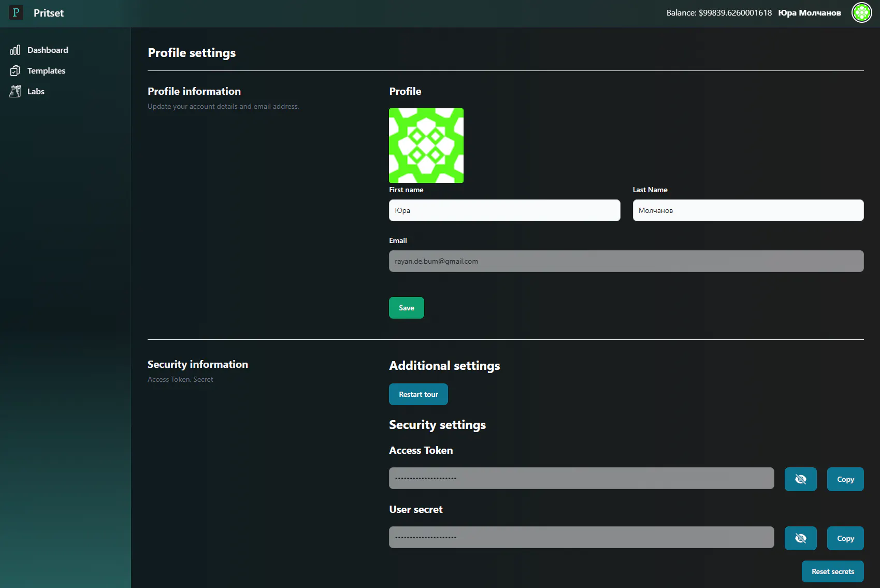Open the Dashboard bar-chart icon
The height and width of the screenshot is (588, 880).
(15, 50)
